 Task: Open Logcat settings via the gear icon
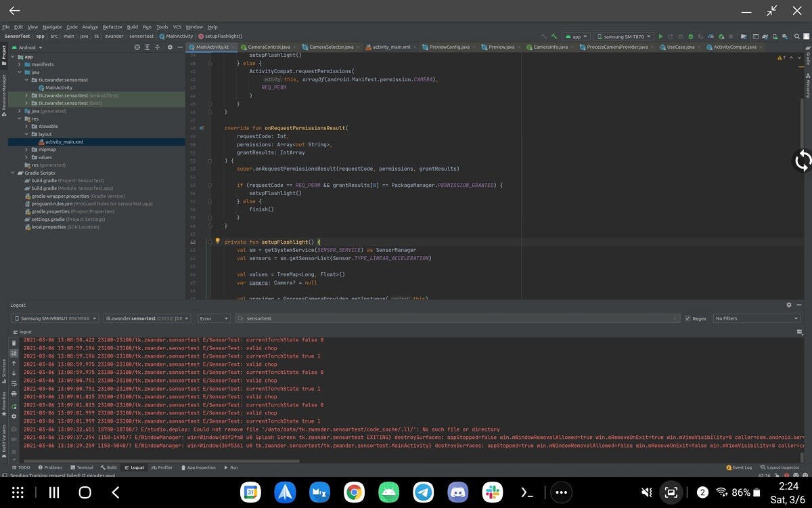[x=788, y=305]
